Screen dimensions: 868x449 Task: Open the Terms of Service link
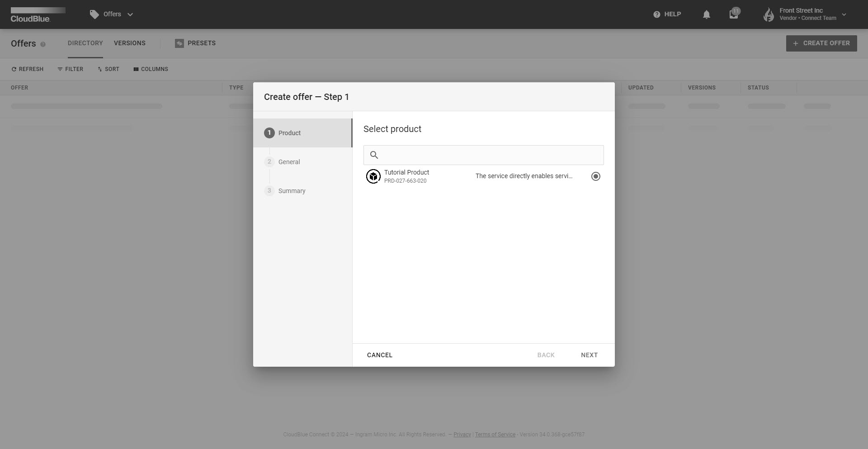(495, 435)
